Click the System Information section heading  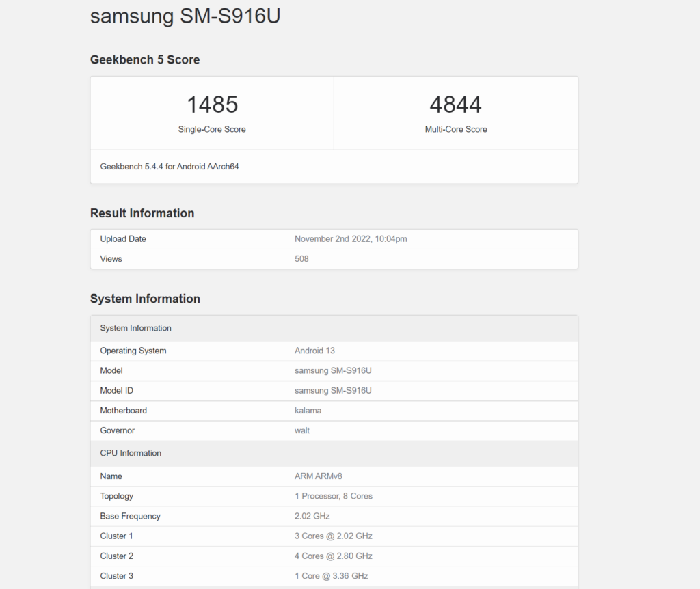pos(145,299)
